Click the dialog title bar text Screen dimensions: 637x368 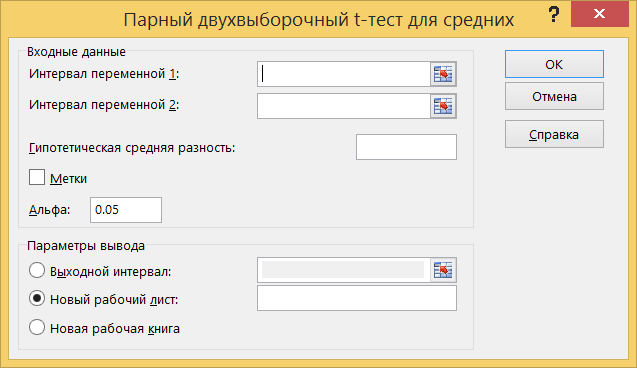[319, 19]
